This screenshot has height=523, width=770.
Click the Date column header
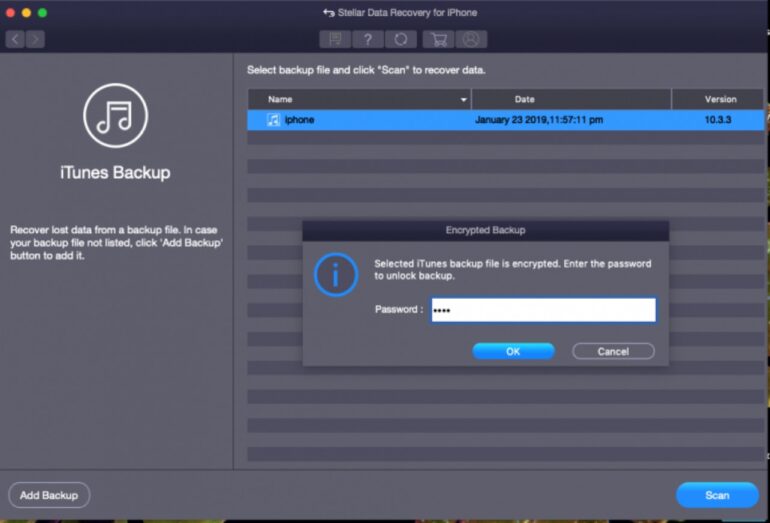(x=571, y=99)
